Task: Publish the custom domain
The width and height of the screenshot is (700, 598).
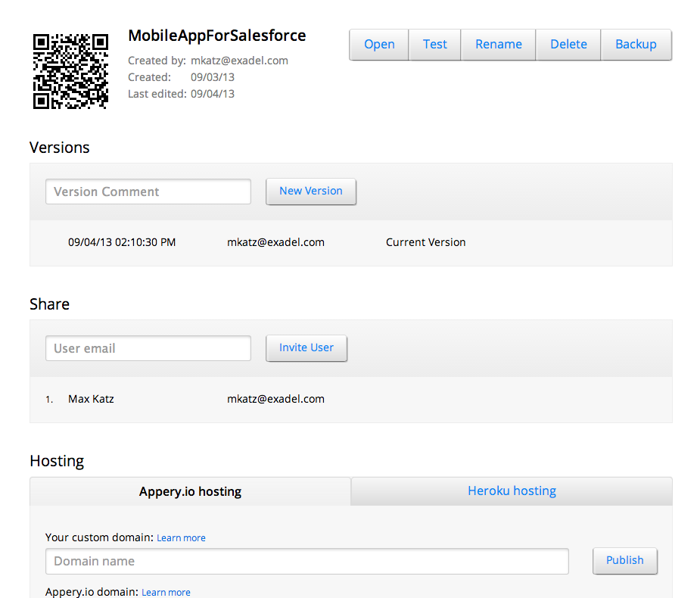Action: pos(625,560)
